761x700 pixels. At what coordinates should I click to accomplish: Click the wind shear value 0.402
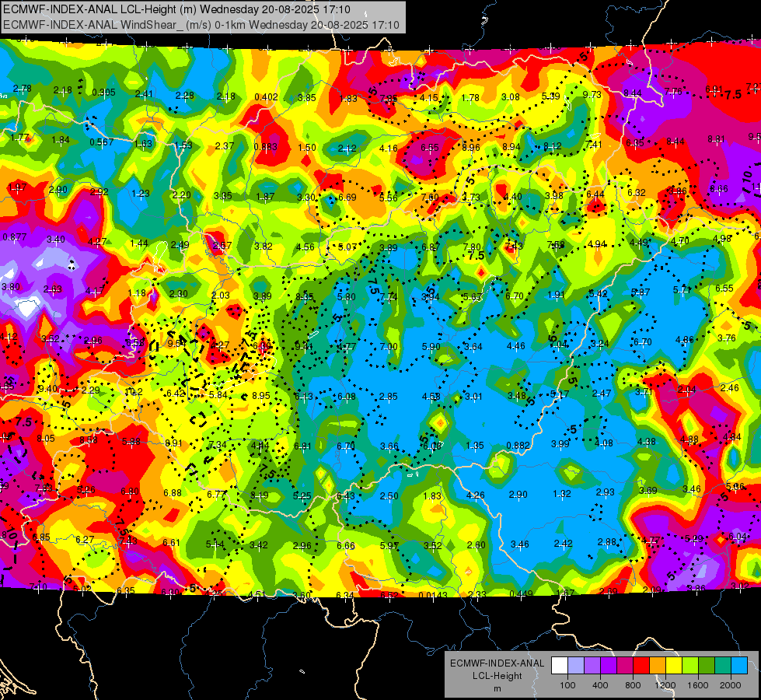click(x=266, y=97)
